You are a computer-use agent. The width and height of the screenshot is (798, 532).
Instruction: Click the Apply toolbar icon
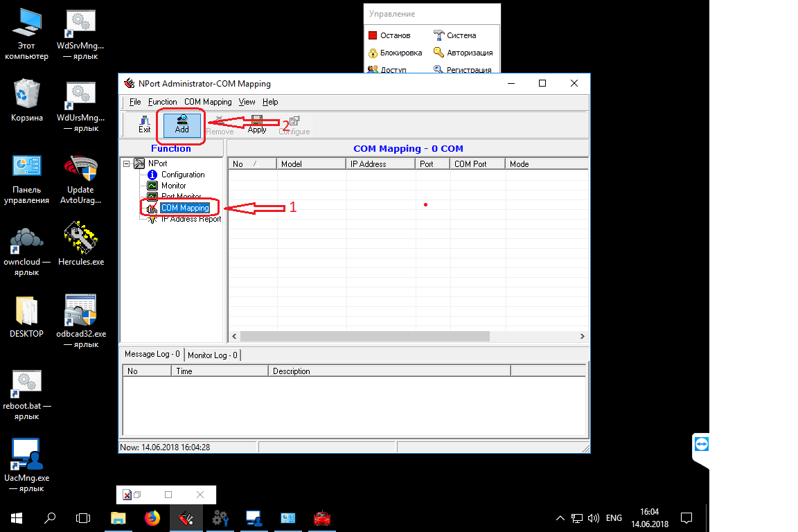[x=257, y=124]
